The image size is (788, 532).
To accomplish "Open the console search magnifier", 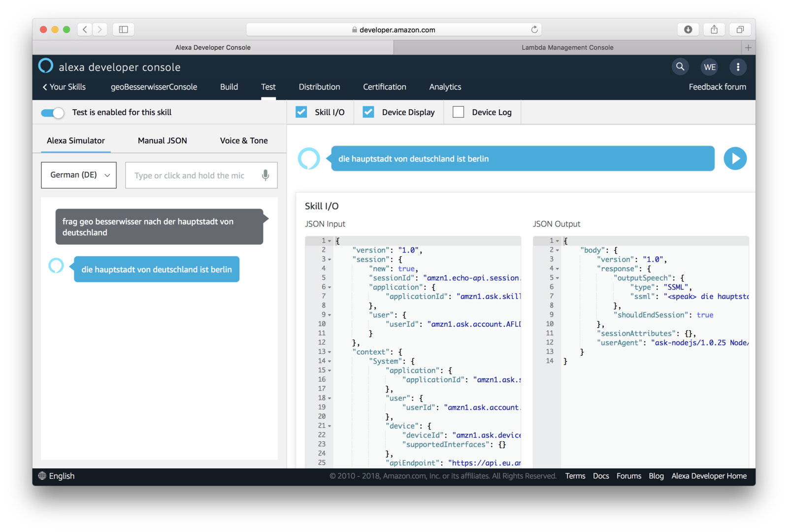I will coord(680,67).
